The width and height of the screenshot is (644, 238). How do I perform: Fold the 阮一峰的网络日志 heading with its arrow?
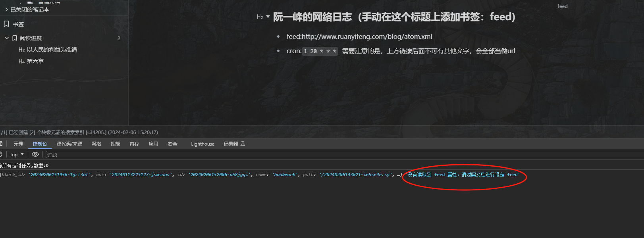point(268,17)
